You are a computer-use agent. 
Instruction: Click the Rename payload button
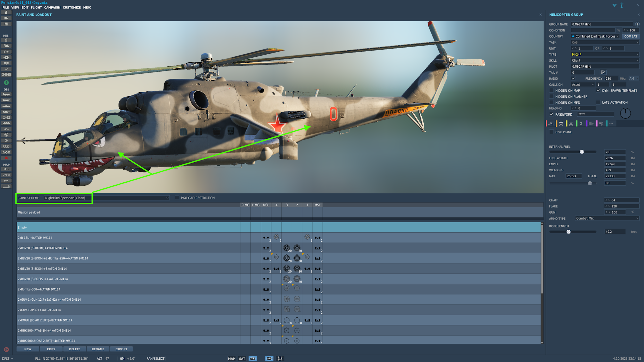(x=98, y=349)
